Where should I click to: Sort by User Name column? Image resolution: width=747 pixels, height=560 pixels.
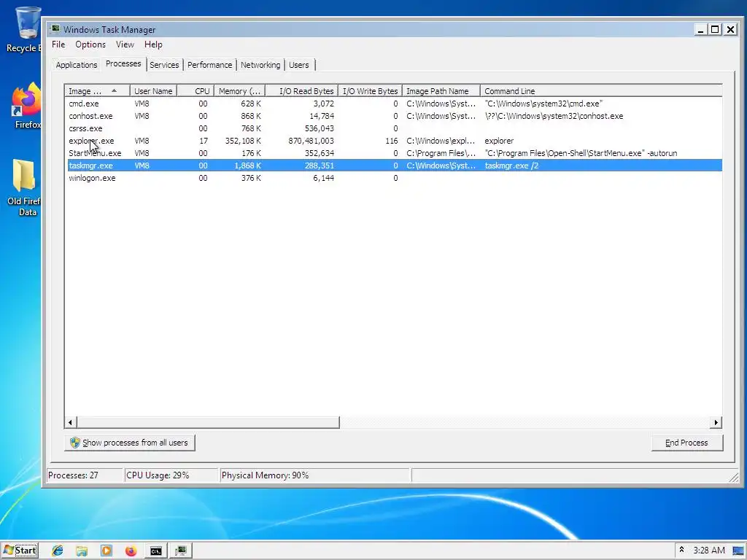pyautogui.click(x=153, y=91)
